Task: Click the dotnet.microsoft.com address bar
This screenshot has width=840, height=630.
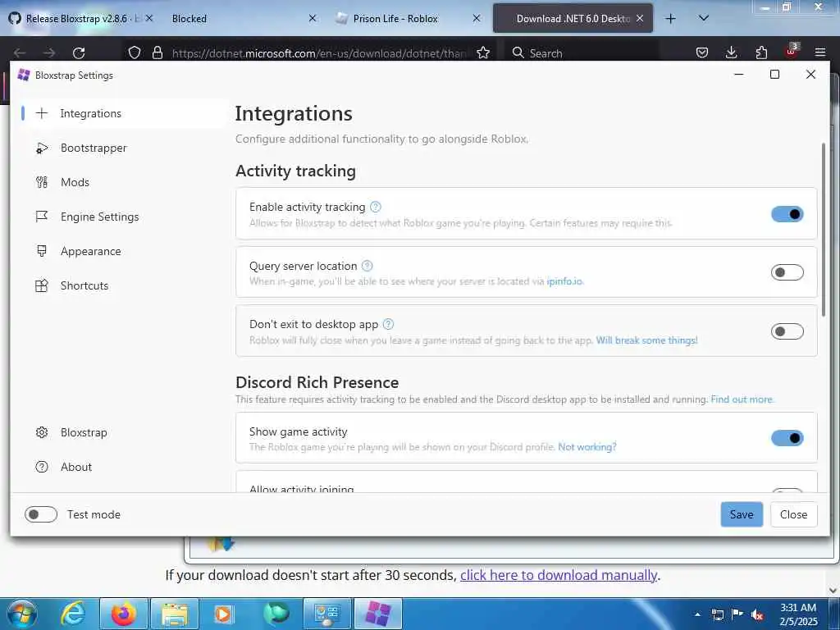Action: (319, 53)
